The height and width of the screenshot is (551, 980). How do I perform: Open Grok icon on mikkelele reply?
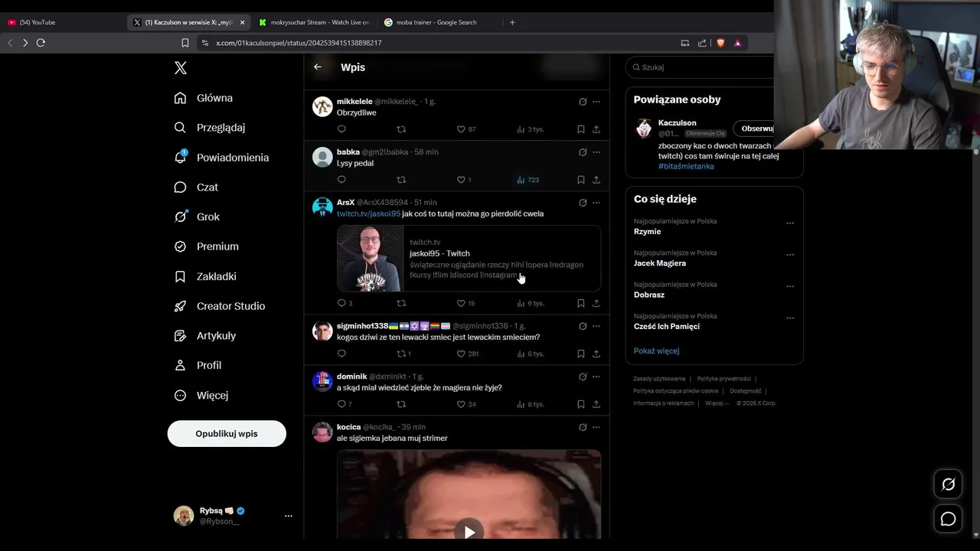click(x=583, y=102)
